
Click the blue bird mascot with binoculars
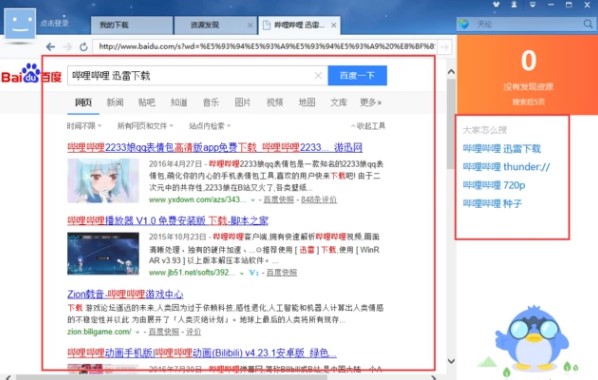click(532, 338)
